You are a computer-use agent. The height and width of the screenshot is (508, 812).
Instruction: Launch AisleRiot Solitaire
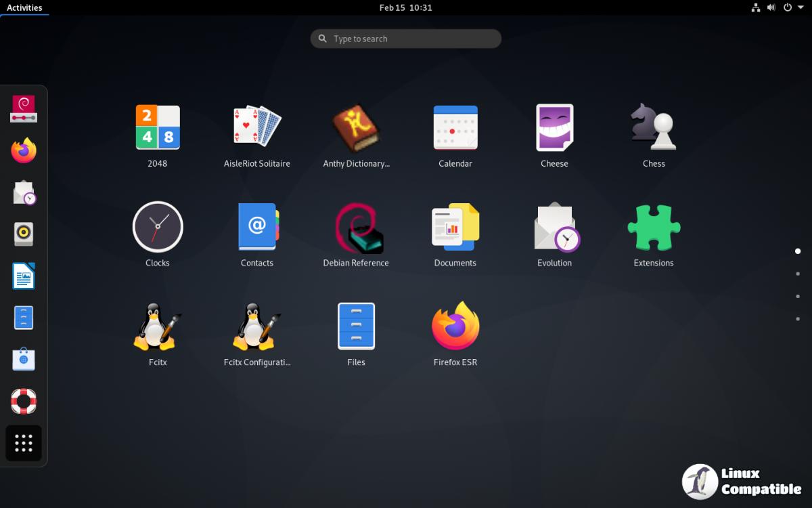pyautogui.click(x=257, y=128)
